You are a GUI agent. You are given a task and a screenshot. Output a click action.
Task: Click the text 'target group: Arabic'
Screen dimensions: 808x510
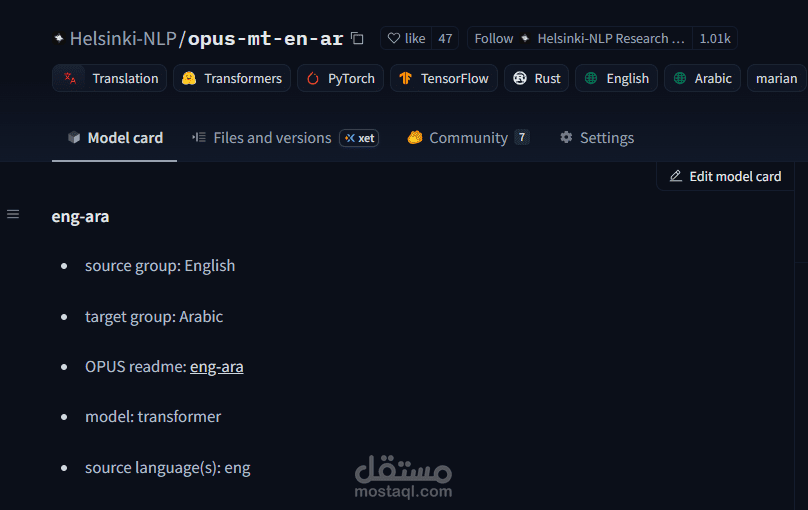click(154, 316)
